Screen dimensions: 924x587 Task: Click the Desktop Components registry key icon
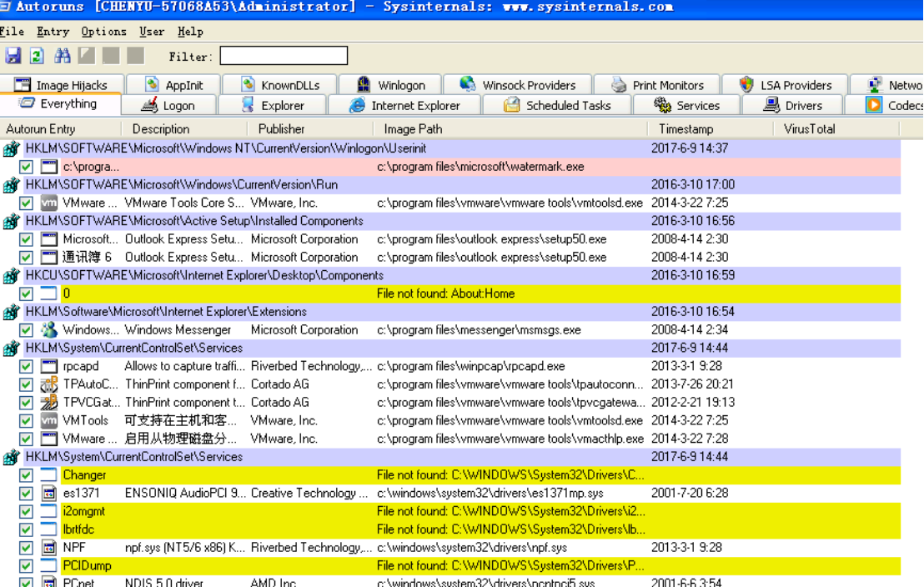tap(11, 276)
